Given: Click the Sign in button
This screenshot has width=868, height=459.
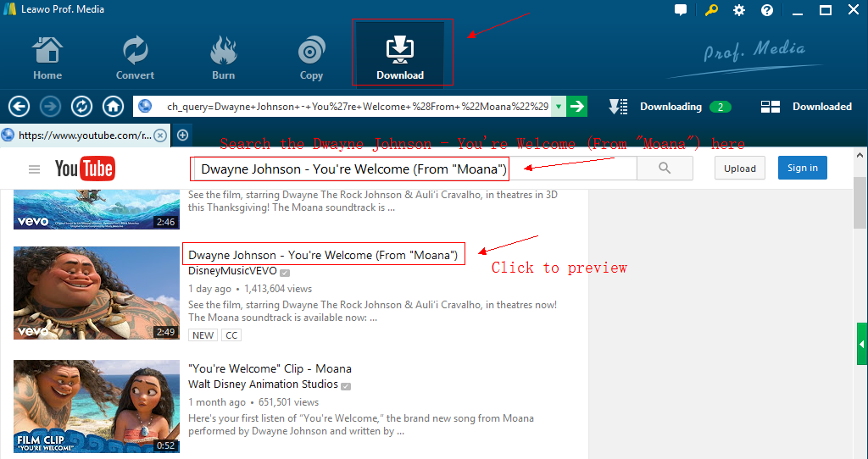Looking at the screenshot, I should (803, 168).
